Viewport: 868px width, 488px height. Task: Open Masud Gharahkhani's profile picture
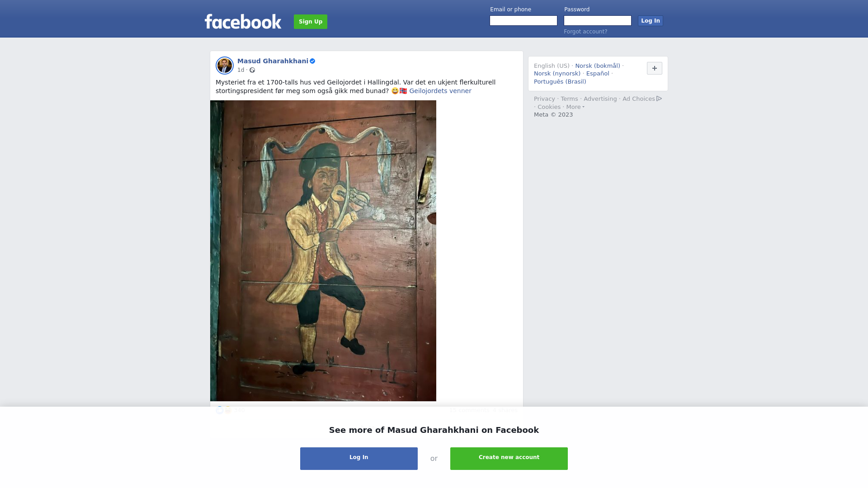(x=225, y=66)
